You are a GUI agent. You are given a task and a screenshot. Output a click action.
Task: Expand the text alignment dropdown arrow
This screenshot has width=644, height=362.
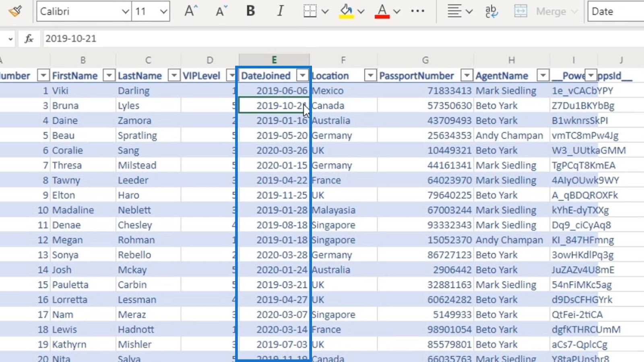pos(469,12)
